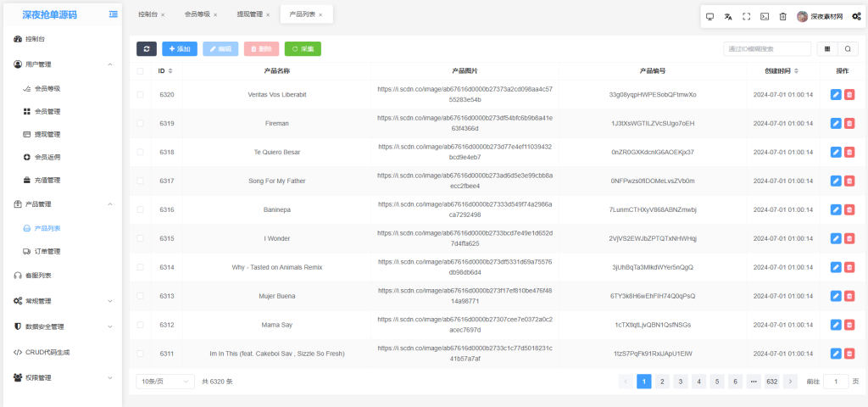Switch to the 会员等级 tab

[198, 14]
